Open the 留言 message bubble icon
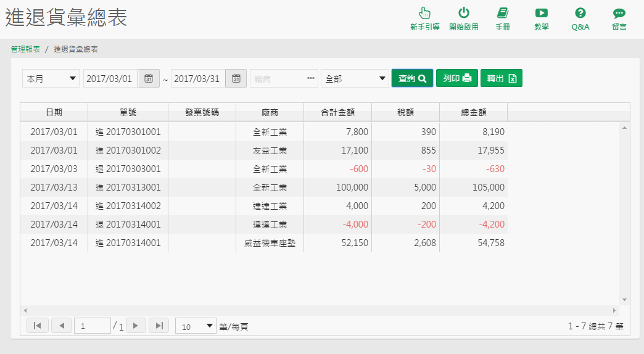The height and width of the screenshot is (354, 644). pos(619,19)
